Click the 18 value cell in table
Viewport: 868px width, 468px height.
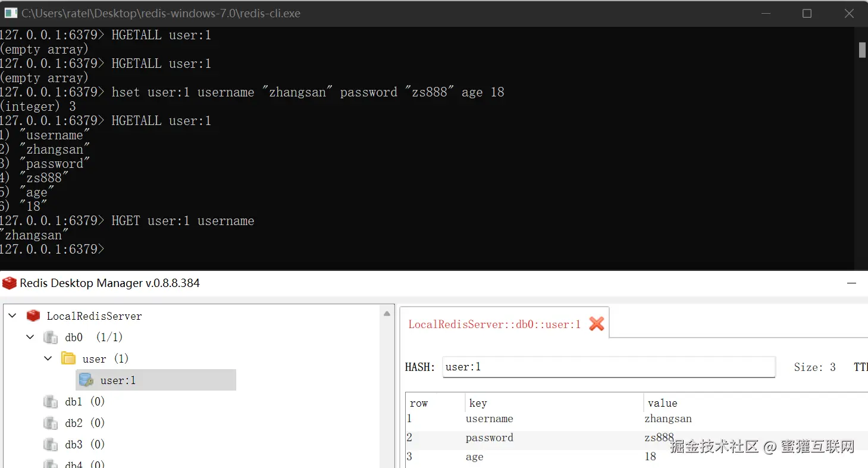tap(650, 457)
